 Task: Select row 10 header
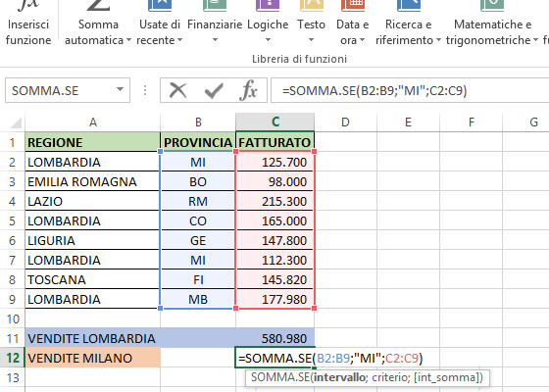(13, 318)
